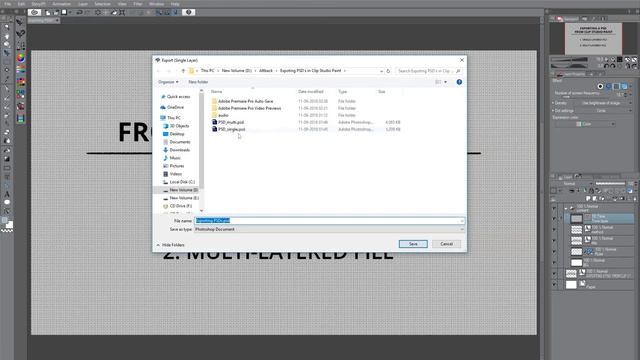The width and height of the screenshot is (640, 360).
Task: Click the Save button
Action: pyautogui.click(x=413, y=244)
